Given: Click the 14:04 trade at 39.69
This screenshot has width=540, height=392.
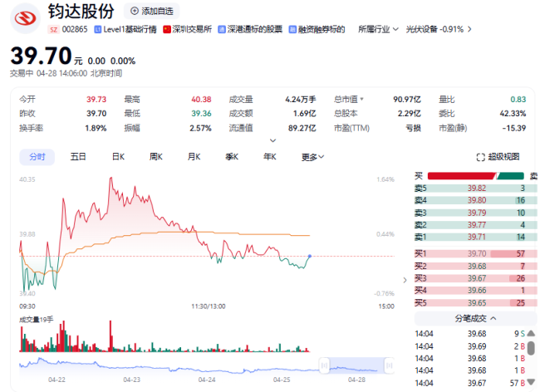Looking at the screenshot, I should [470, 346].
